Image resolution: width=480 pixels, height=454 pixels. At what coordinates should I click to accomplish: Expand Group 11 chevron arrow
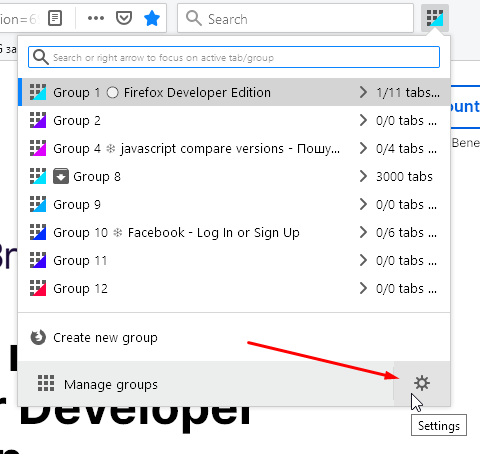[363, 260]
